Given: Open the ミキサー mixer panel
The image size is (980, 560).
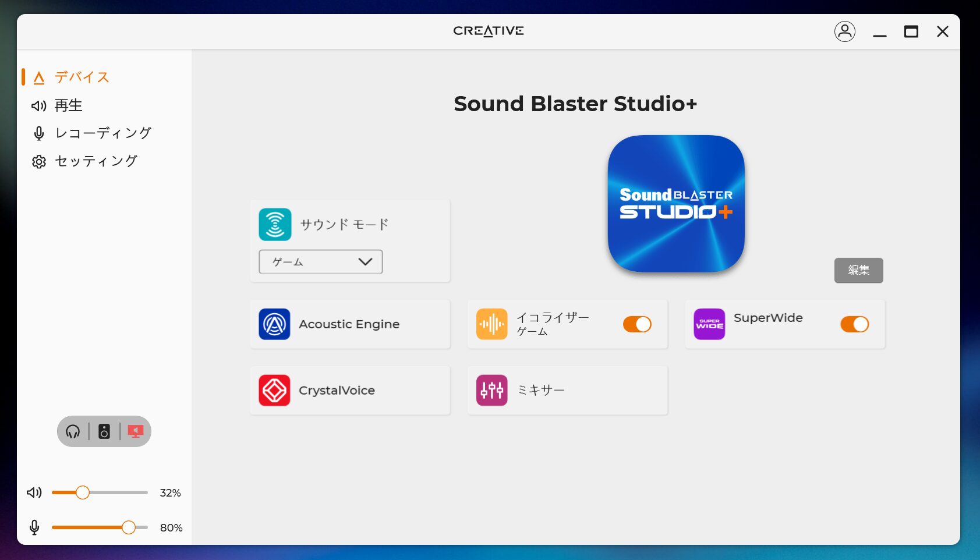Looking at the screenshot, I should tap(567, 391).
